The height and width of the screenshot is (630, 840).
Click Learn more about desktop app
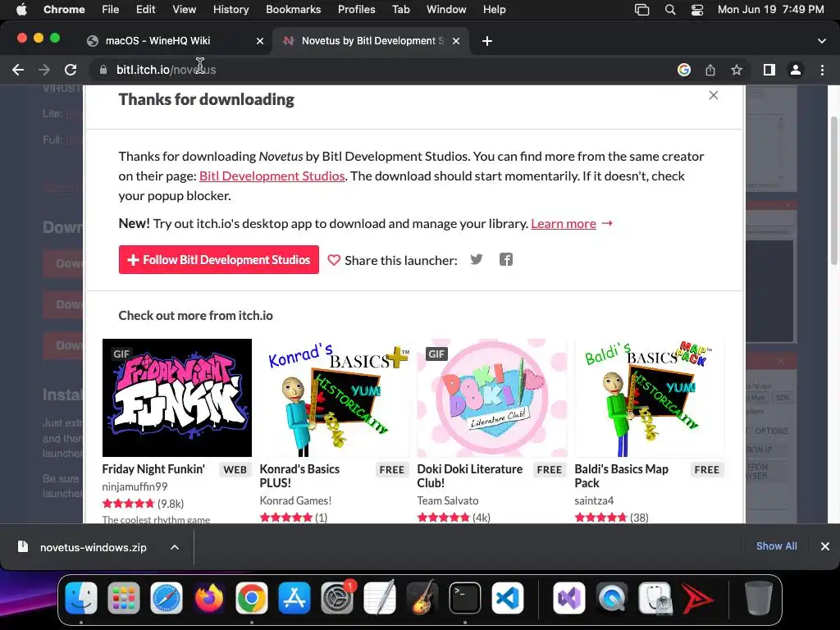(x=564, y=224)
